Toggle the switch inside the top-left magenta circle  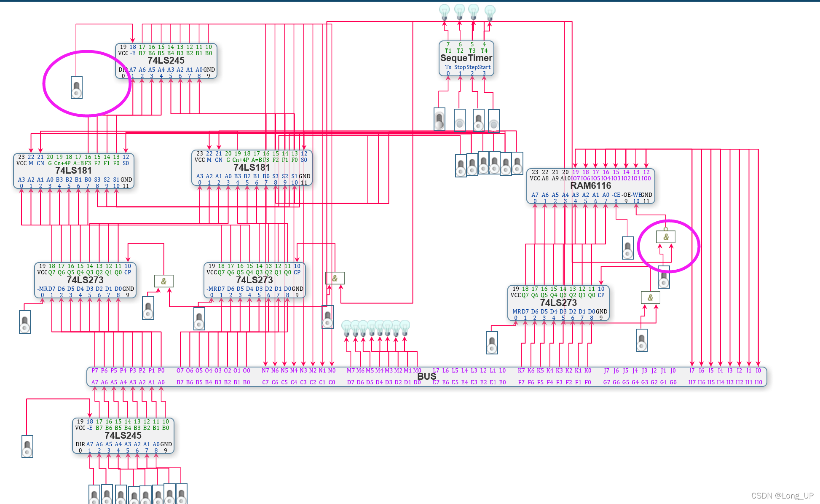(77, 88)
